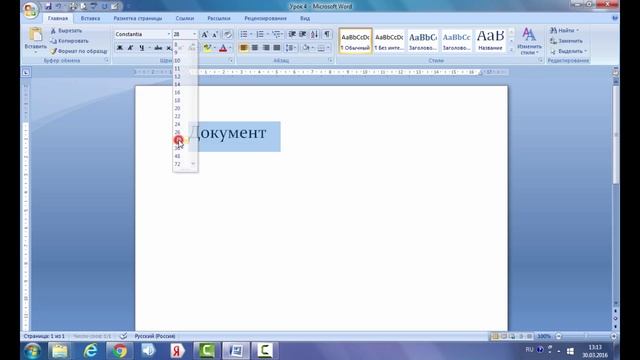Decrease font size with shrink font icon

[215, 35]
